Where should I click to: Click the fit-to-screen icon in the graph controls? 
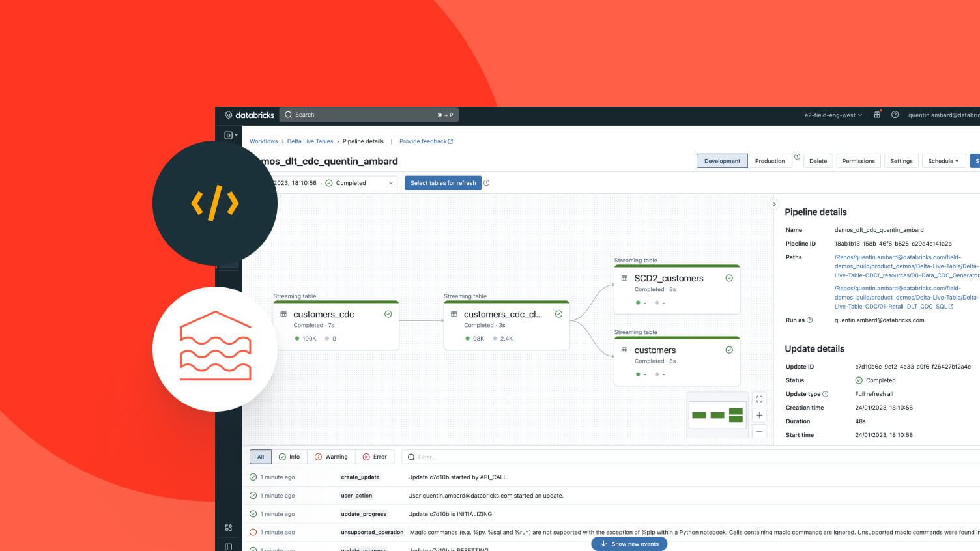click(759, 399)
